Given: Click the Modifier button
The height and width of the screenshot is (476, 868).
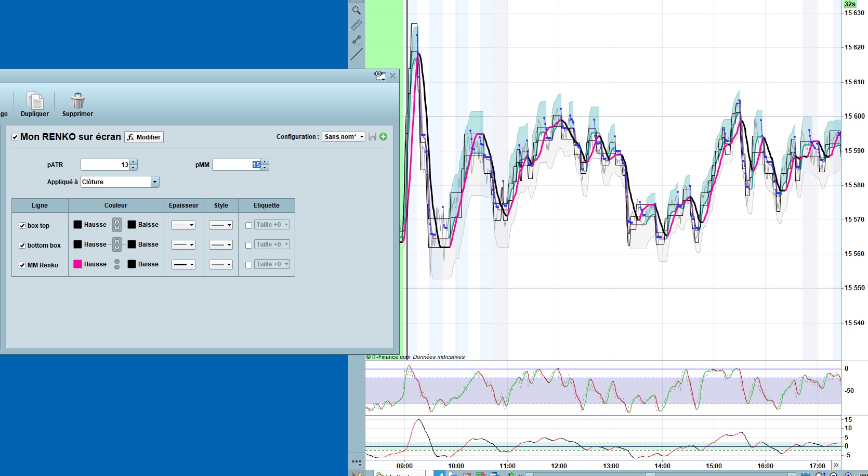Looking at the screenshot, I should 144,137.
